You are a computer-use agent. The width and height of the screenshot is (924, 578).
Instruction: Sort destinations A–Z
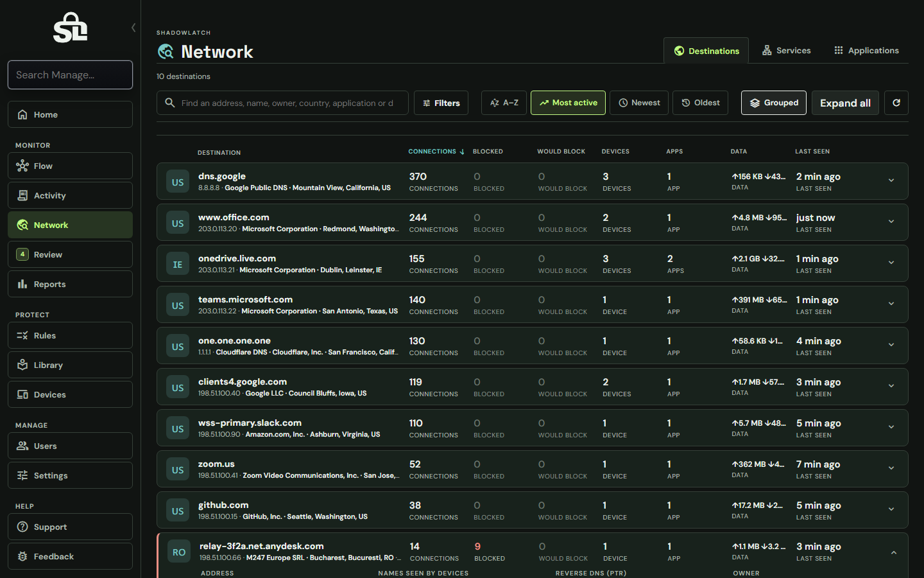click(x=504, y=103)
